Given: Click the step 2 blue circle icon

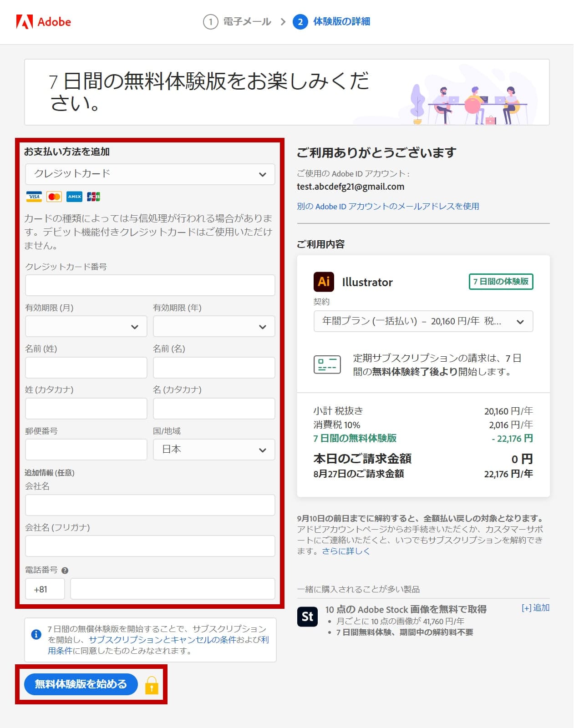Looking at the screenshot, I should (x=300, y=21).
